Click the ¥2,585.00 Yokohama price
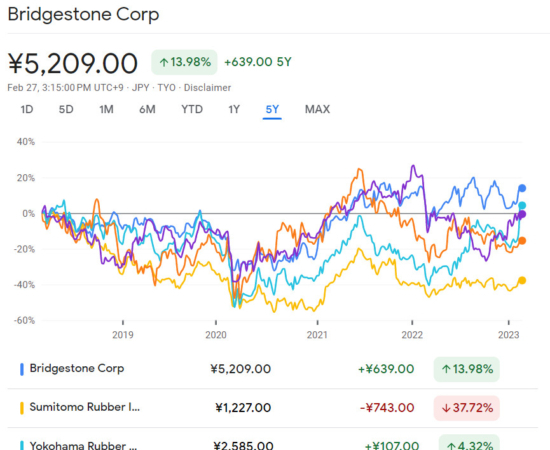 pos(243,445)
